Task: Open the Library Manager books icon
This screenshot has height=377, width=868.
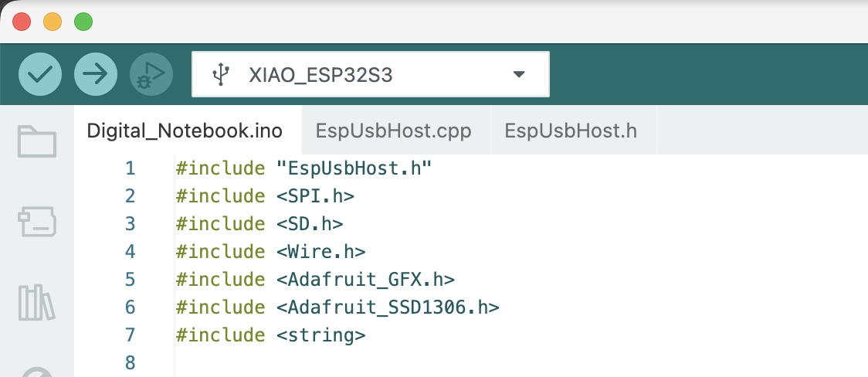Action: click(37, 303)
